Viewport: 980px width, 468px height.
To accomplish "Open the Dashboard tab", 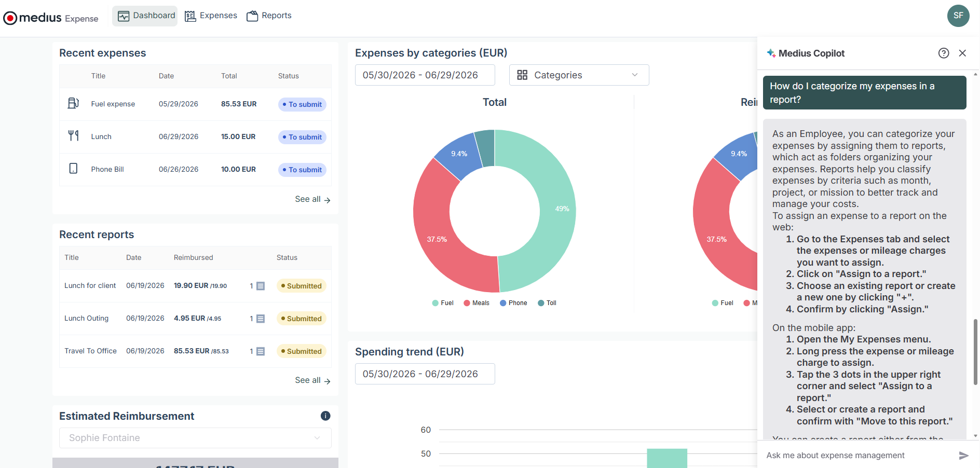I will pos(146,16).
